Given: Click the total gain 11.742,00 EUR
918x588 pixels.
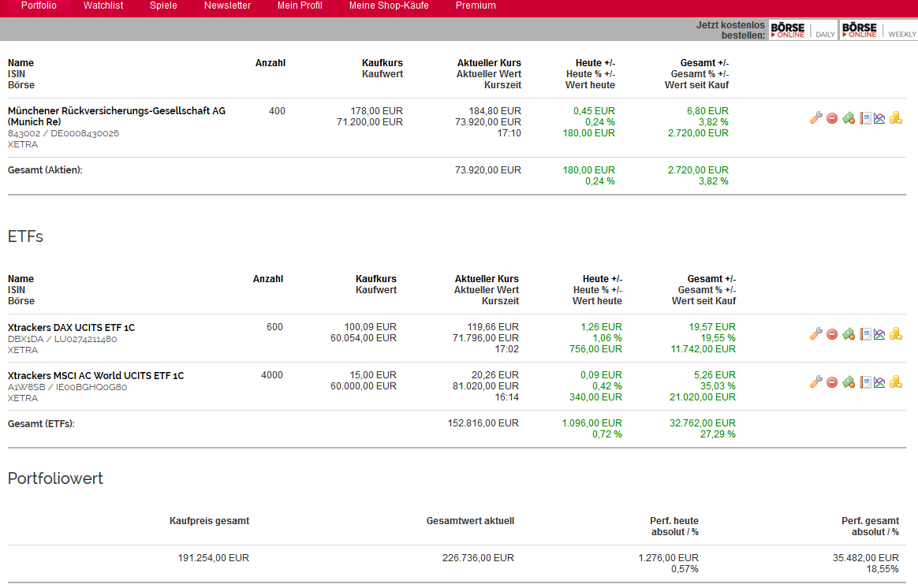Looking at the screenshot, I should (x=703, y=349).
